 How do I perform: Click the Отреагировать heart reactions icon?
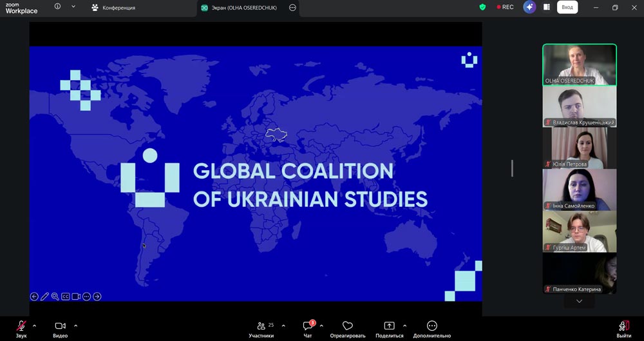coord(348,327)
